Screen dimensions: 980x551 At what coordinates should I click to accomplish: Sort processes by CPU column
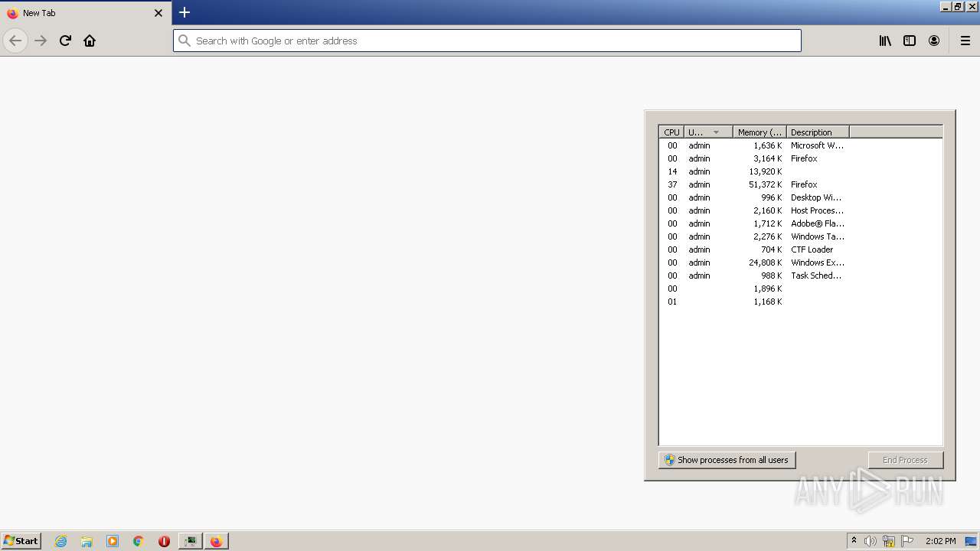coord(671,132)
